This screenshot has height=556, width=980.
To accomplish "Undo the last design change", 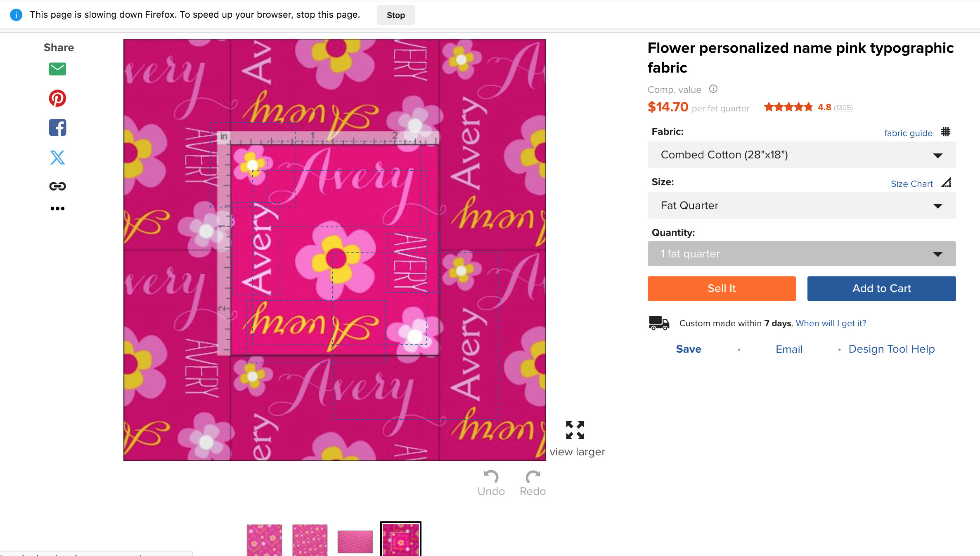I will (x=491, y=483).
